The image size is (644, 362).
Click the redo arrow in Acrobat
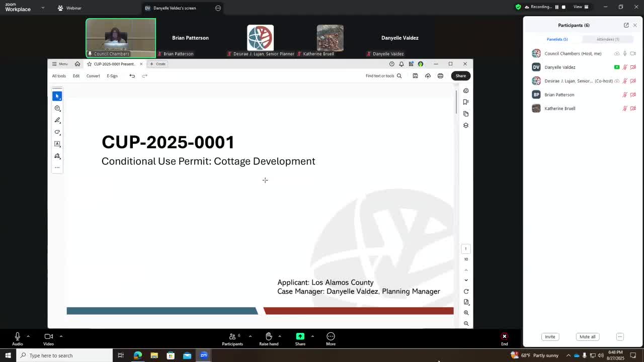(x=144, y=76)
